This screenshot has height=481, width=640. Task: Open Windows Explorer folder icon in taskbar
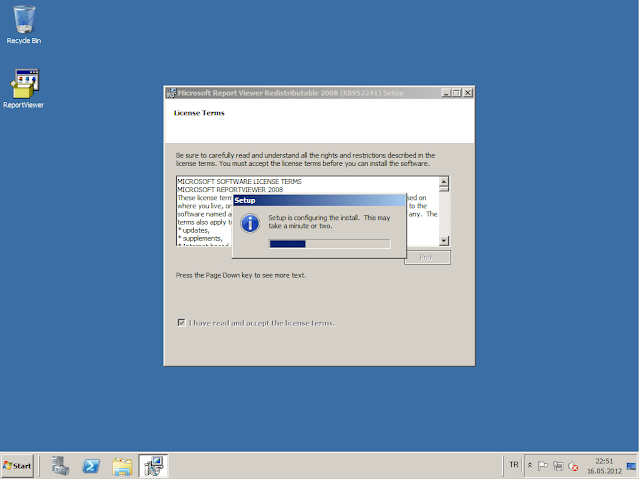[122, 466]
